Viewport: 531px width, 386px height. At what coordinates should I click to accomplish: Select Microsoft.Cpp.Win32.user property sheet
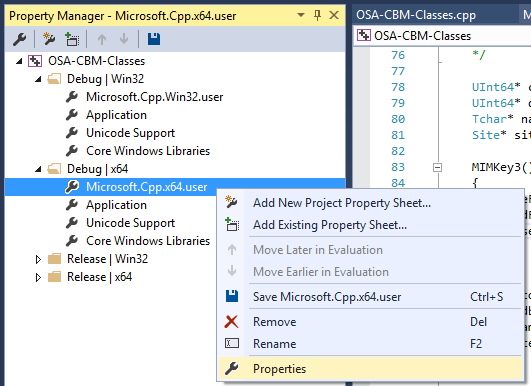click(x=154, y=97)
